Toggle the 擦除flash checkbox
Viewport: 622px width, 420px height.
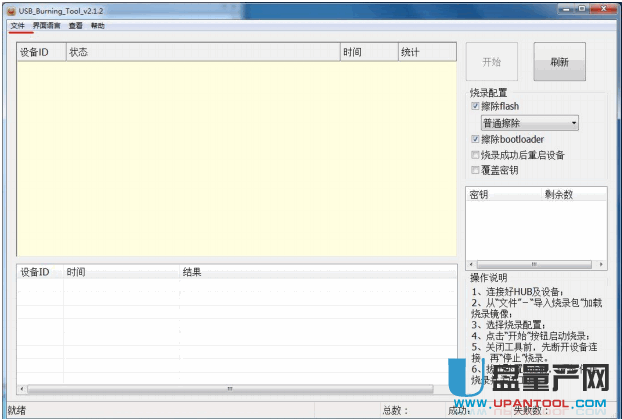(476, 106)
